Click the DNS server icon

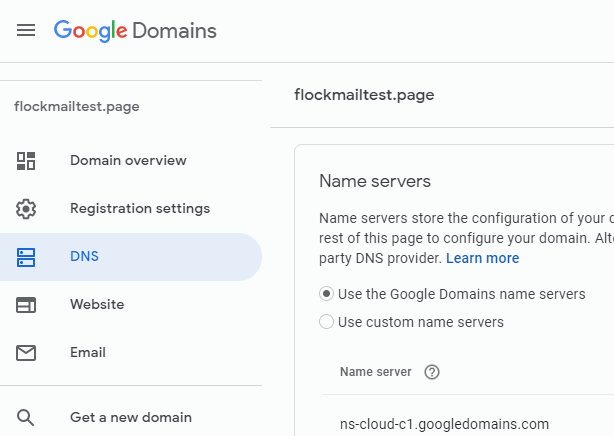pos(26,257)
